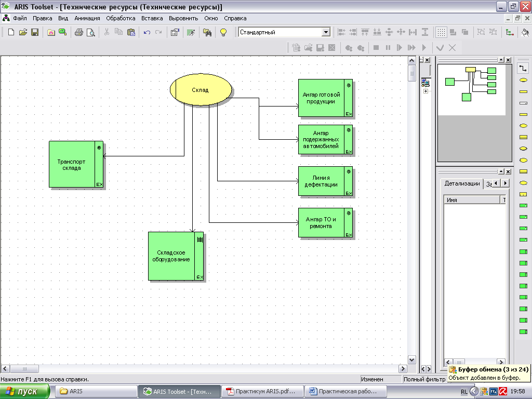The image size is (532, 399).
Task: Click canvas vertical scrollbar up arrow
Action: (411, 61)
